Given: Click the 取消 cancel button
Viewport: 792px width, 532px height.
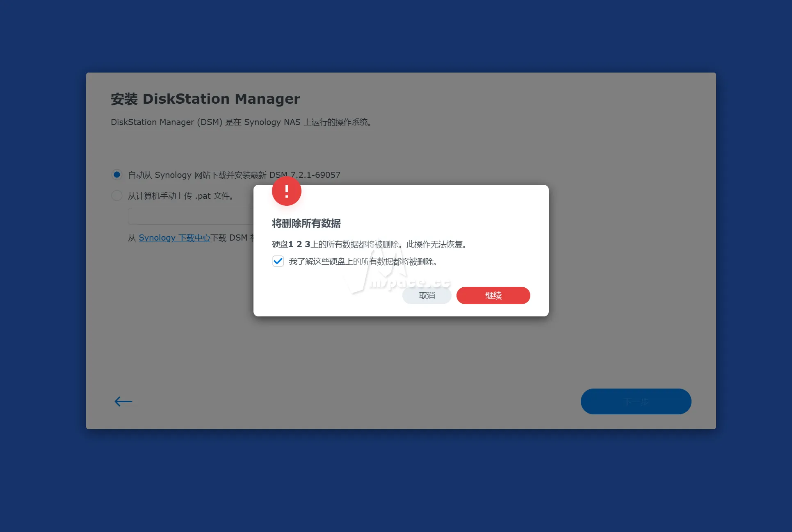Looking at the screenshot, I should (x=427, y=296).
